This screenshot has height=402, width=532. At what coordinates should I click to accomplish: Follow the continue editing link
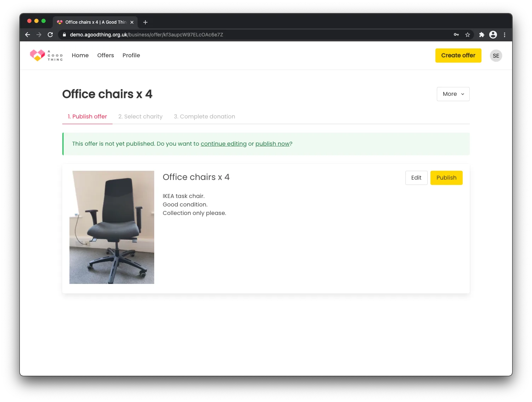click(x=224, y=144)
